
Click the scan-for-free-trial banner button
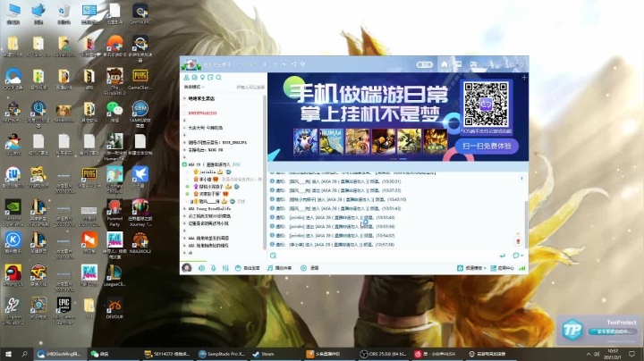tap(487, 146)
